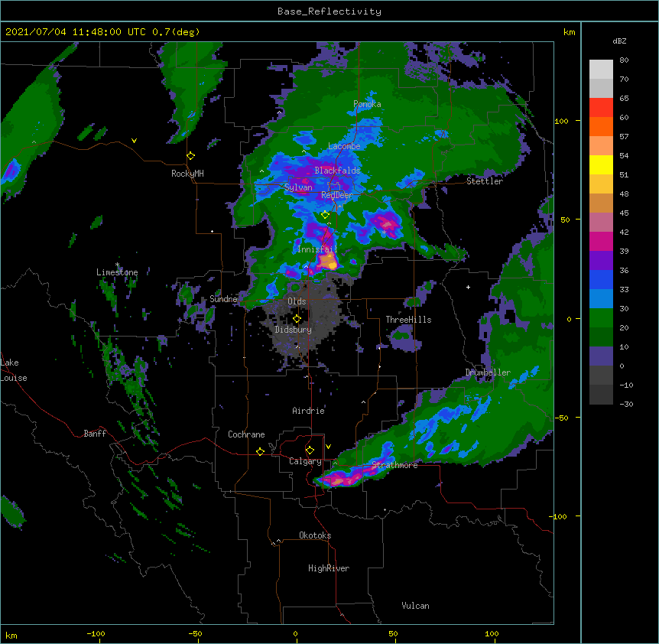The height and width of the screenshot is (644, 659).
Task: Select the Sylvan label
Action: 298,187
